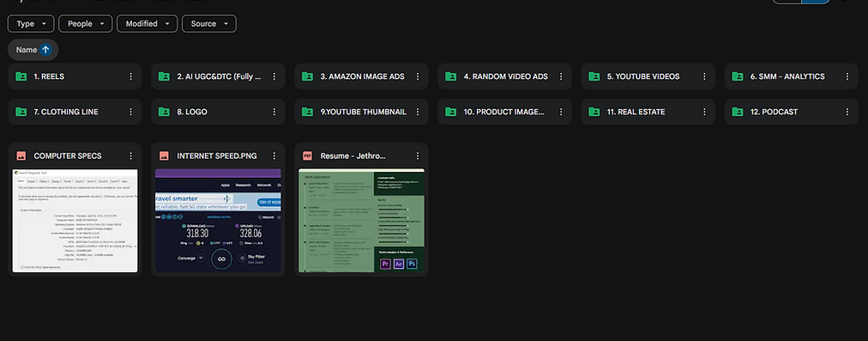Open more options for 1. REELS
The height and width of the screenshot is (341, 868).
click(x=131, y=76)
